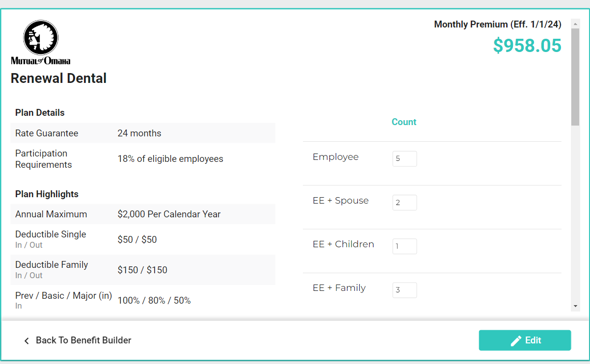Click the Count column header
This screenshot has height=364, width=590.
click(x=404, y=122)
